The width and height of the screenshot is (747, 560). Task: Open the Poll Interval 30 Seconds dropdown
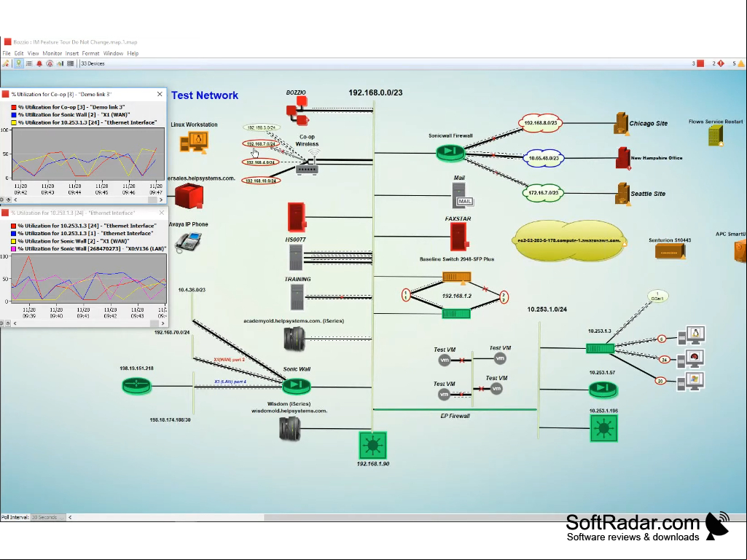click(x=47, y=517)
